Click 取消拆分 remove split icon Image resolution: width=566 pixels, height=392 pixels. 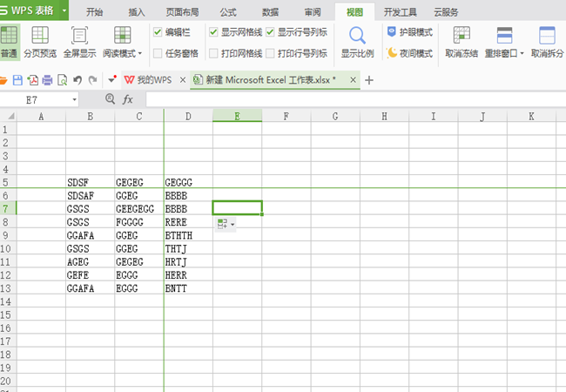coord(547,42)
